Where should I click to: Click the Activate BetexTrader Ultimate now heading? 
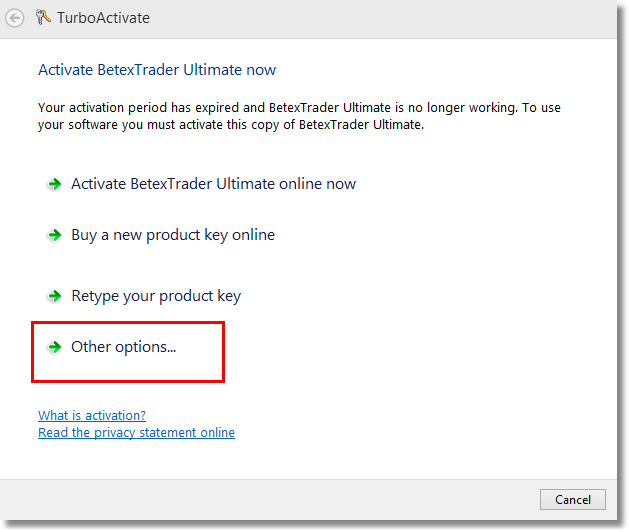click(x=157, y=70)
